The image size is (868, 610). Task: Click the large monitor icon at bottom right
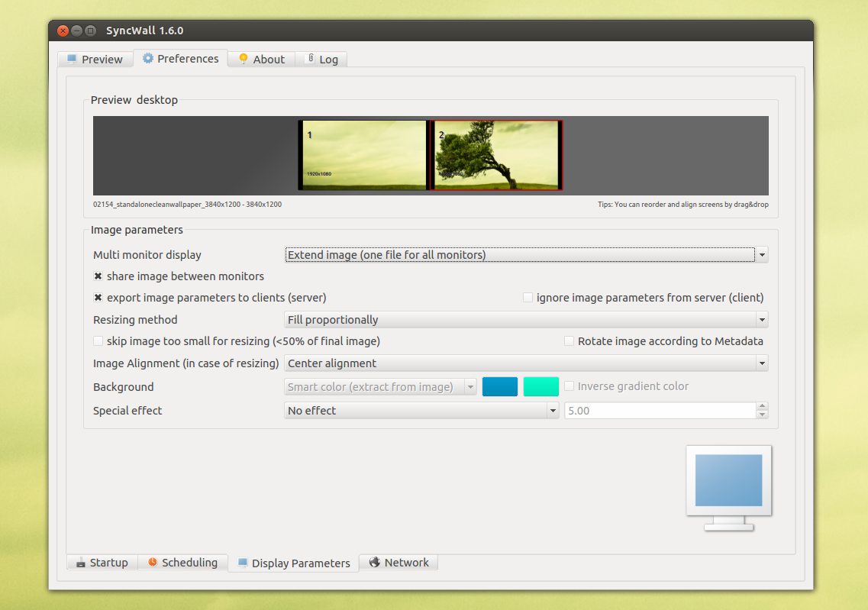(x=728, y=487)
